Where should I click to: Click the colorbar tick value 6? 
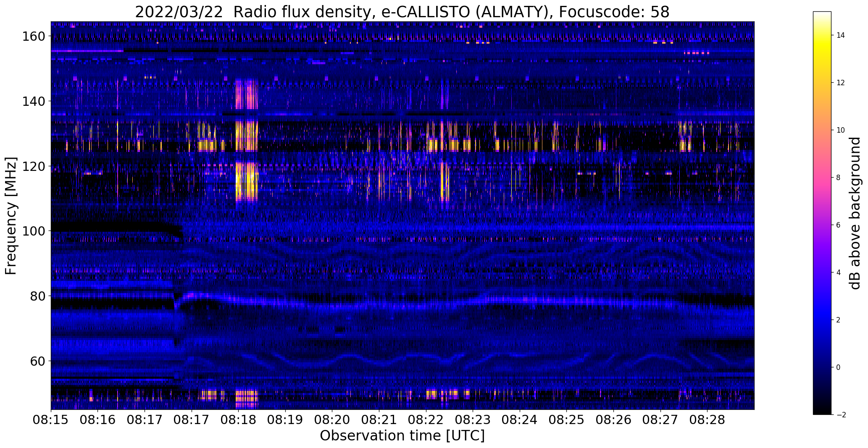coord(839,225)
